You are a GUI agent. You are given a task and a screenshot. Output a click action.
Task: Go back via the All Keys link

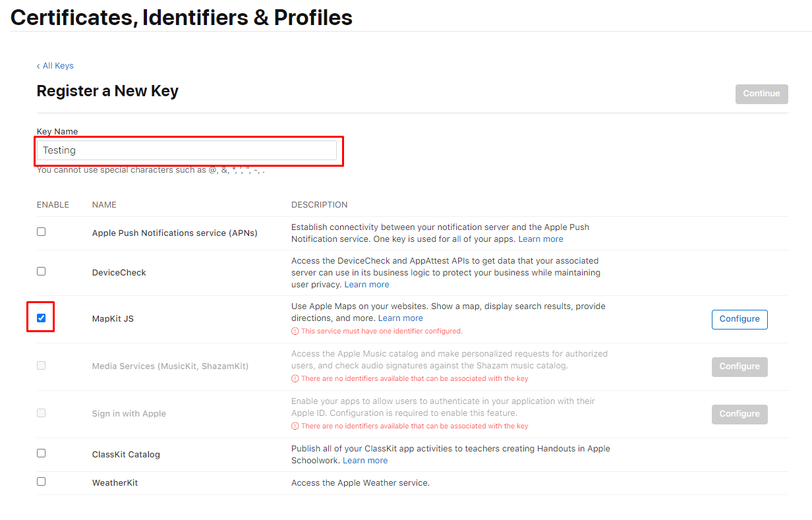tap(55, 66)
